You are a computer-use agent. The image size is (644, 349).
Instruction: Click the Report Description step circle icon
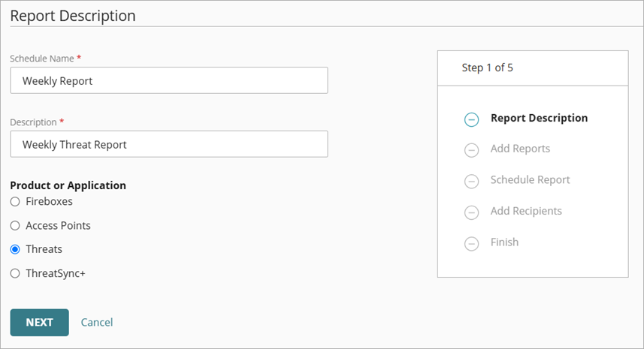pos(472,119)
